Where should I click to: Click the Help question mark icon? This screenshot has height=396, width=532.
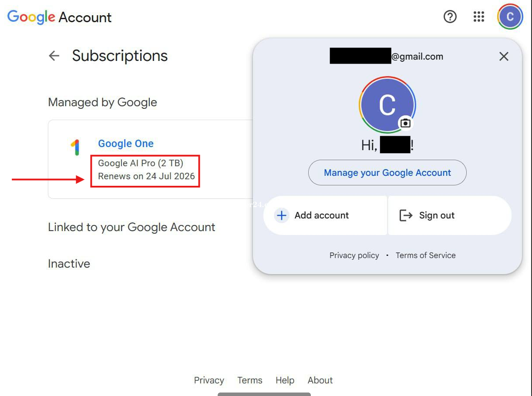(x=450, y=17)
